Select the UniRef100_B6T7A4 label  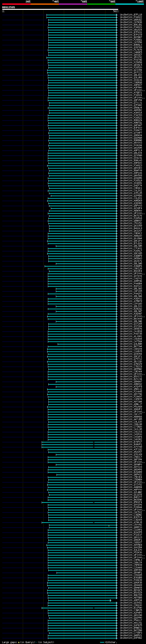131,347
